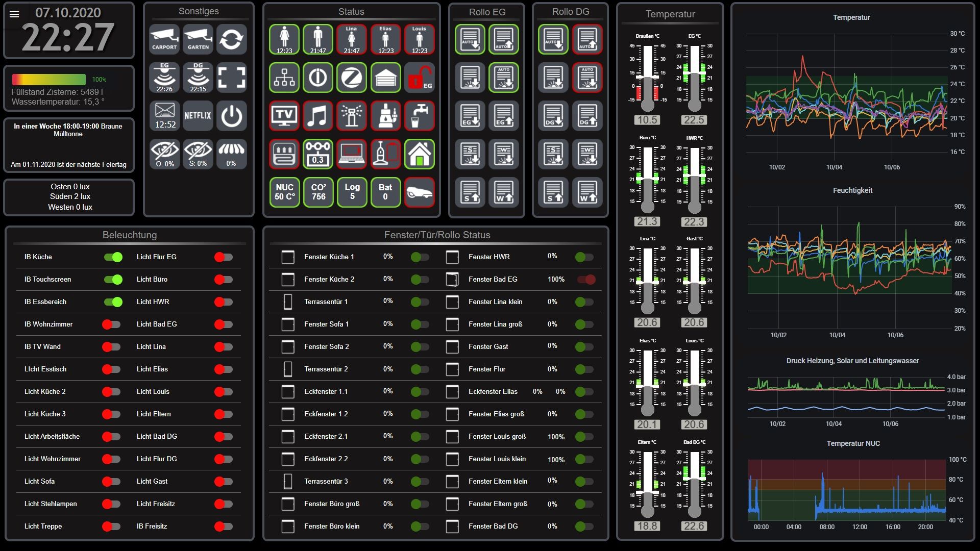Screen dimensions: 980x551
Task: Click the NUC 50 C° tile
Action: (x=284, y=192)
